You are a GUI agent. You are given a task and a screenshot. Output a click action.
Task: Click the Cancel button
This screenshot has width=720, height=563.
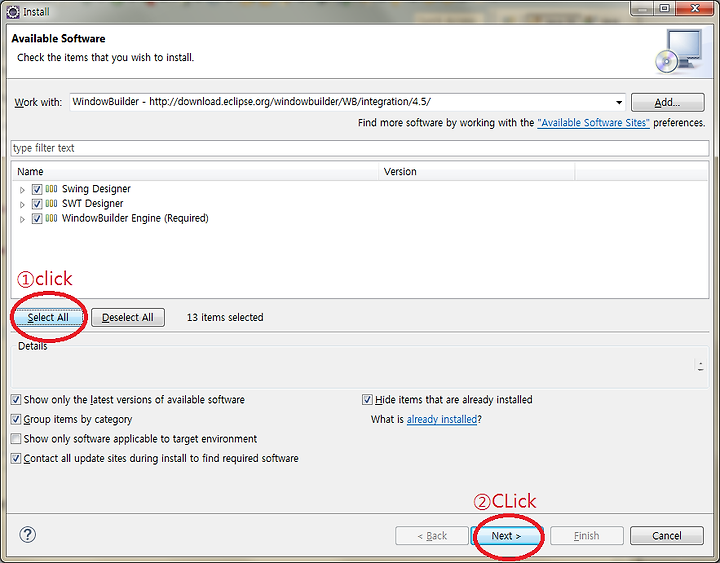pyautogui.click(x=667, y=536)
